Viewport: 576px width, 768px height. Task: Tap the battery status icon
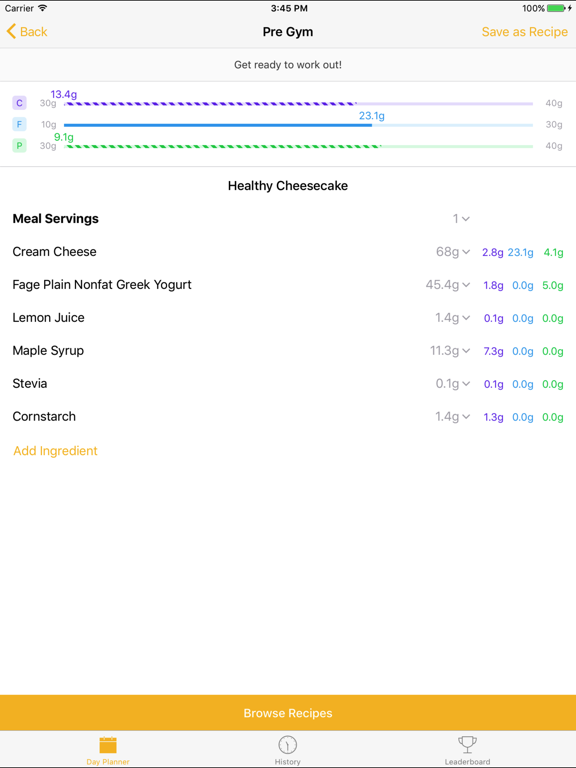coord(558,8)
